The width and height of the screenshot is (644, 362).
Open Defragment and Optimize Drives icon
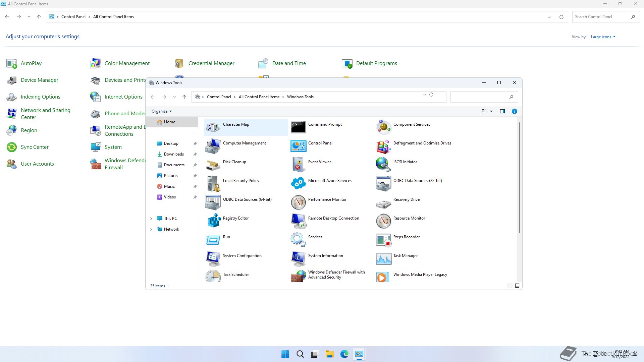coord(383,146)
